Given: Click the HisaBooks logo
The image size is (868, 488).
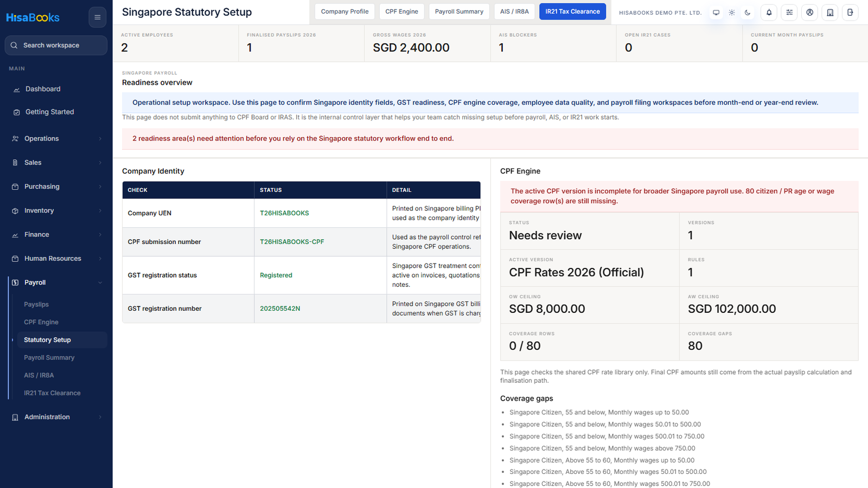Looking at the screenshot, I should pyautogui.click(x=33, y=17).
